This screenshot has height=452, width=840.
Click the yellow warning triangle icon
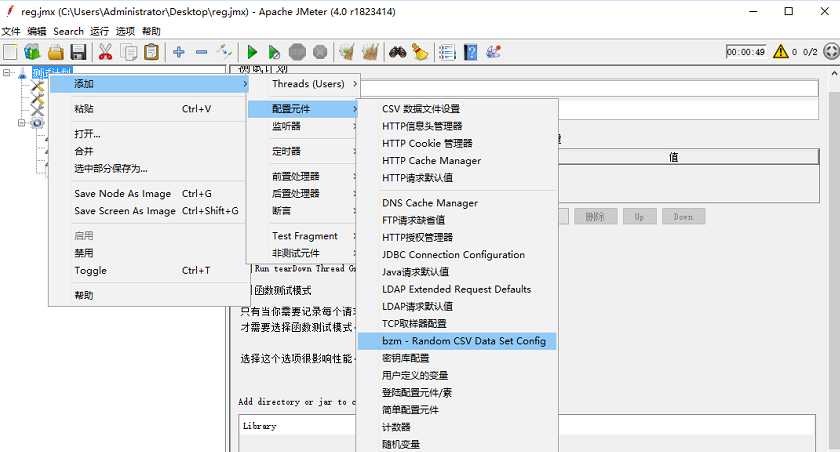pyautogui.click(x=781, y=51)
